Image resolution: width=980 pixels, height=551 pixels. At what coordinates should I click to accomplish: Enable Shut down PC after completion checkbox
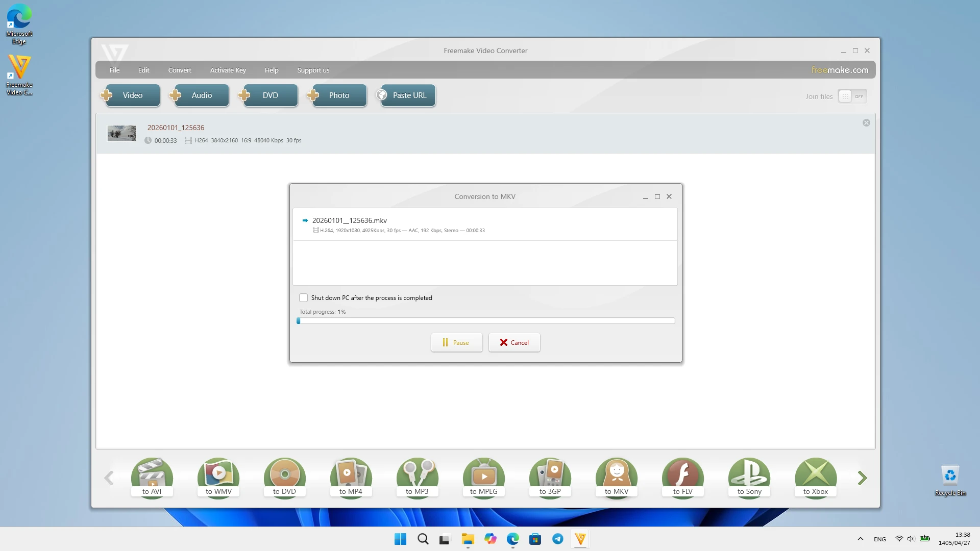coord(304,298)
